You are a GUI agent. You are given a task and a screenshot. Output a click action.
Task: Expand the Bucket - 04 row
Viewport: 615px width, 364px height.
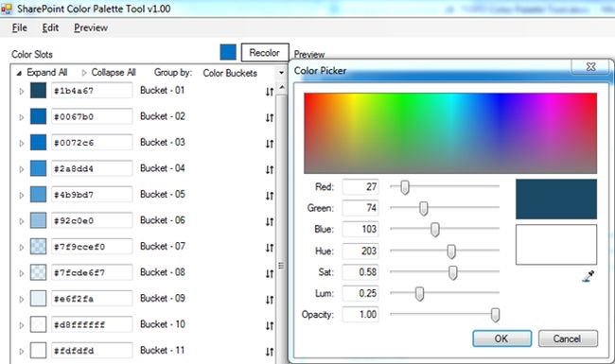tap(22, 169)
